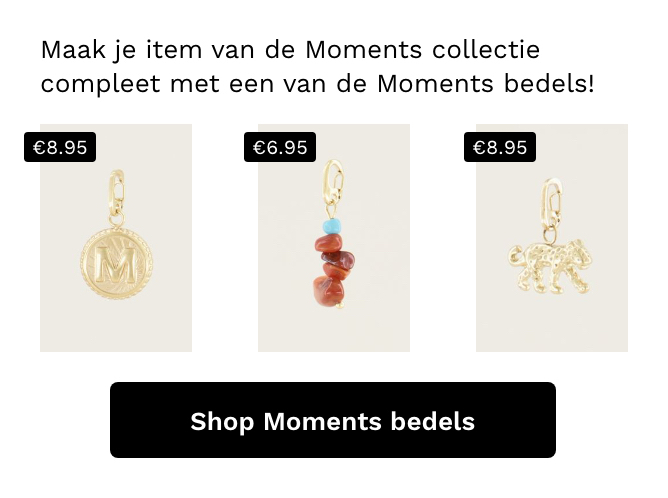This screenshot has height=498, width=668.
Task: Click the engraved letter M on the coin
Action: tap(116, 264)
